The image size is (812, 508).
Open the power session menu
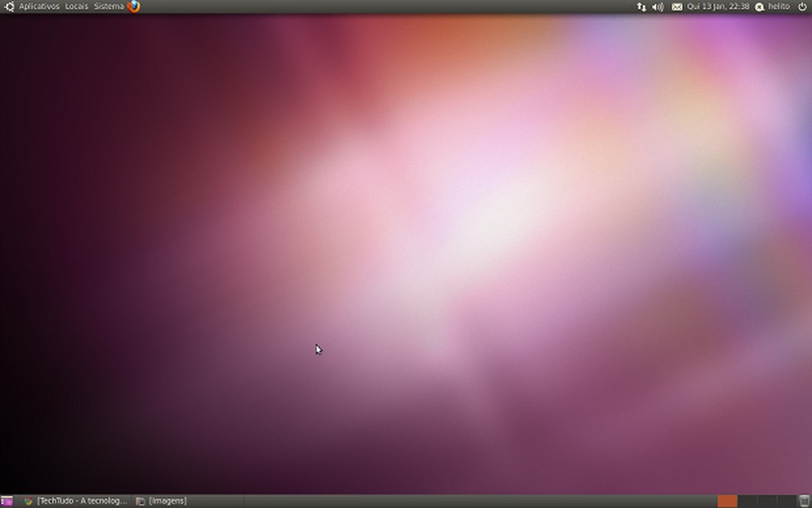(x=802, y=7)
